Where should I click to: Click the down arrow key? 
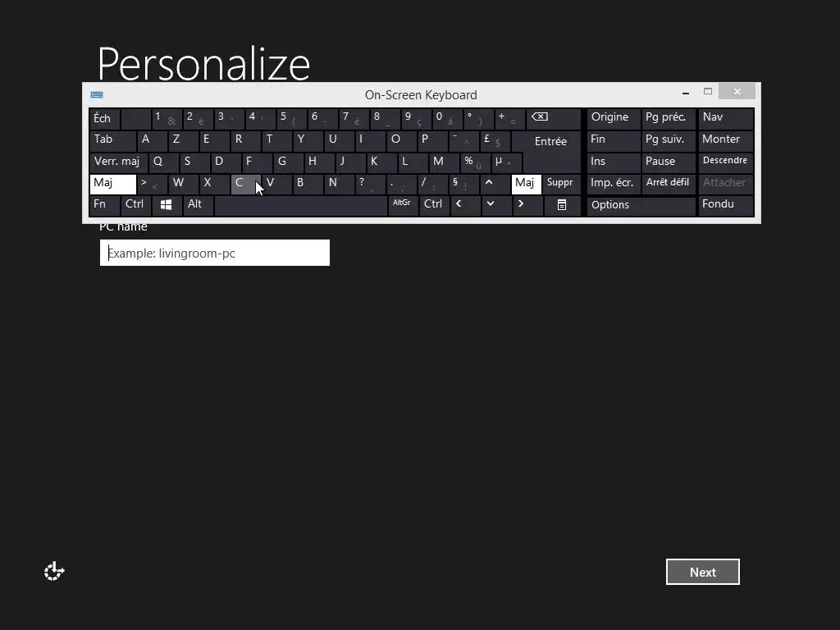tap(496, 205)
